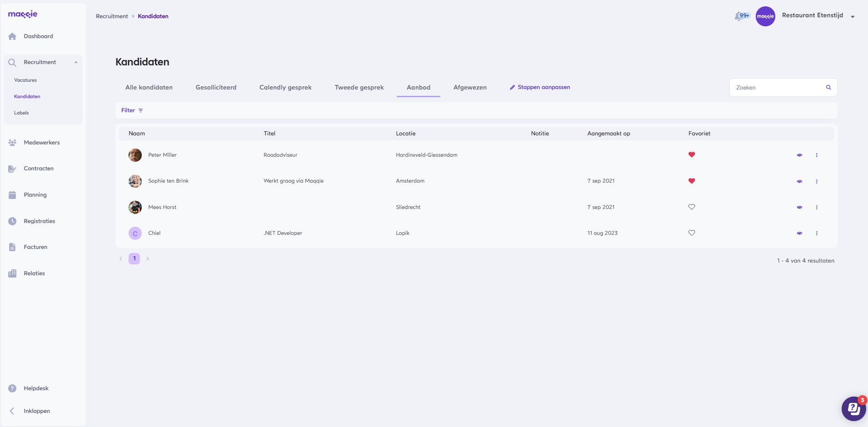Unfavorite Peter Miller with the heart
The image size is (868, 427).
click(x=692, y=155)
